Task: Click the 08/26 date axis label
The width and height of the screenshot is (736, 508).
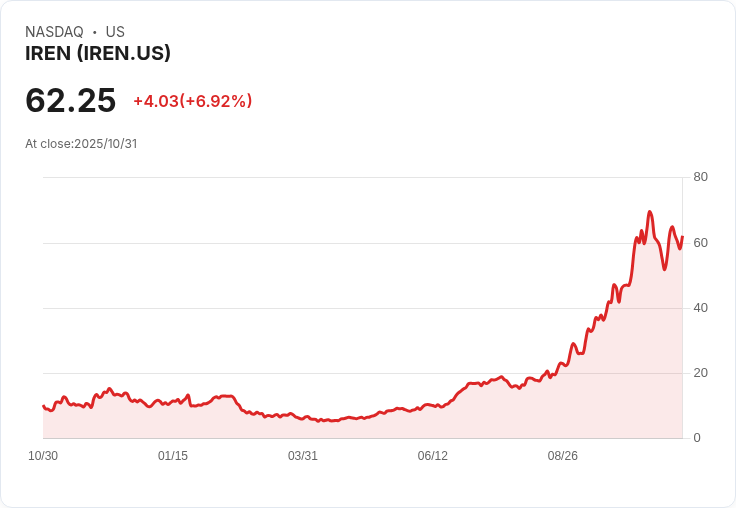Action: tap(562, 455)
